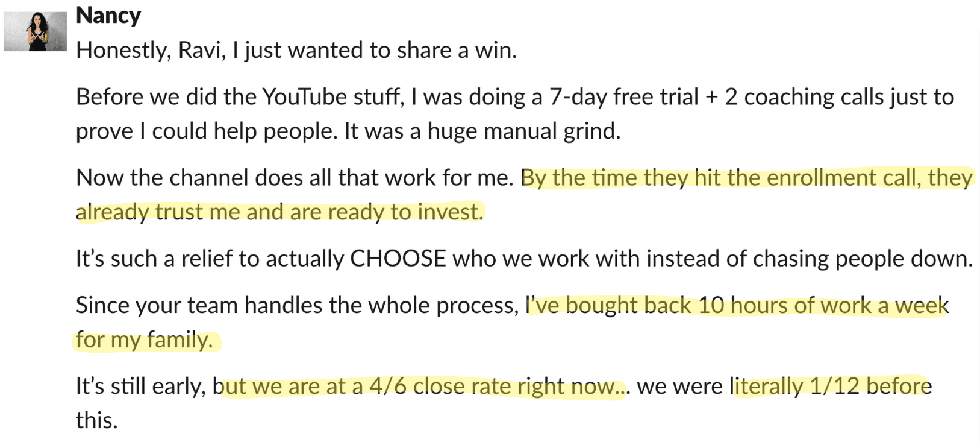Click the highlighted "literally 1/12 before" text
This screenshot has width=980, height=445.
click(x=831, y=387)
